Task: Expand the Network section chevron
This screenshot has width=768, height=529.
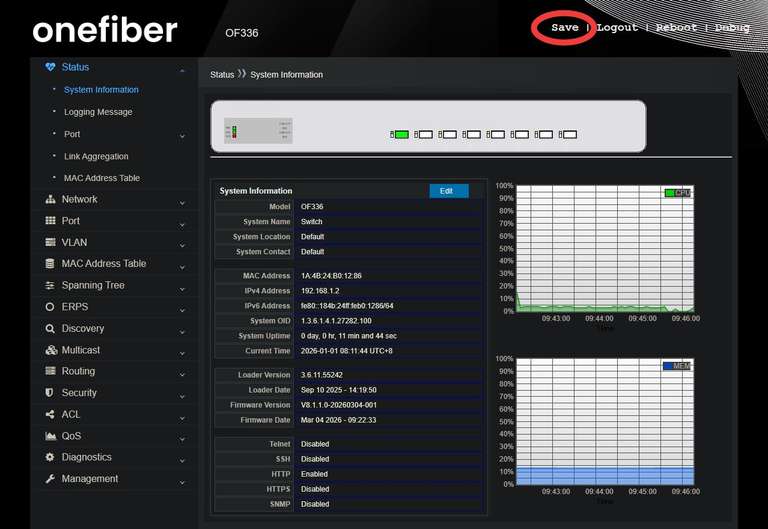Action: pyautogui.click(x=182, y=203)
